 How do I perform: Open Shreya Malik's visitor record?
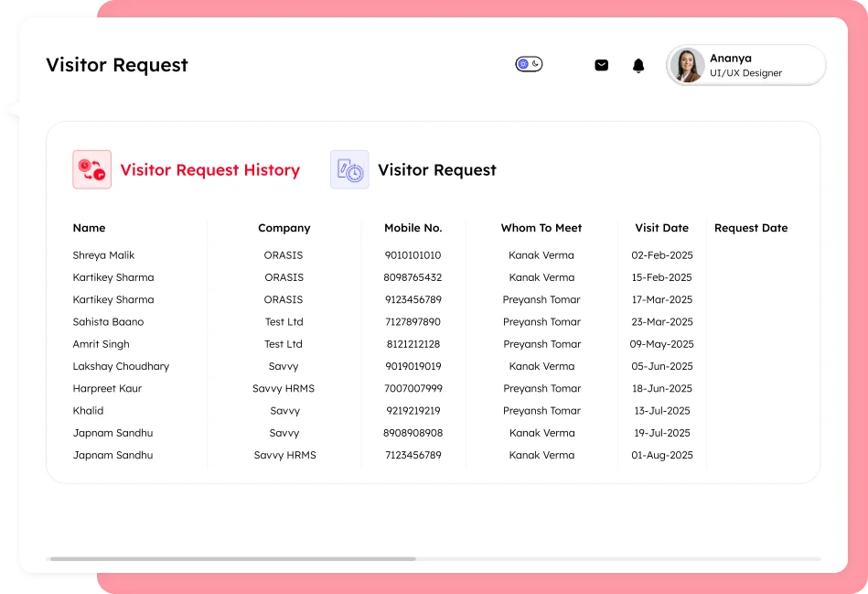102,254
